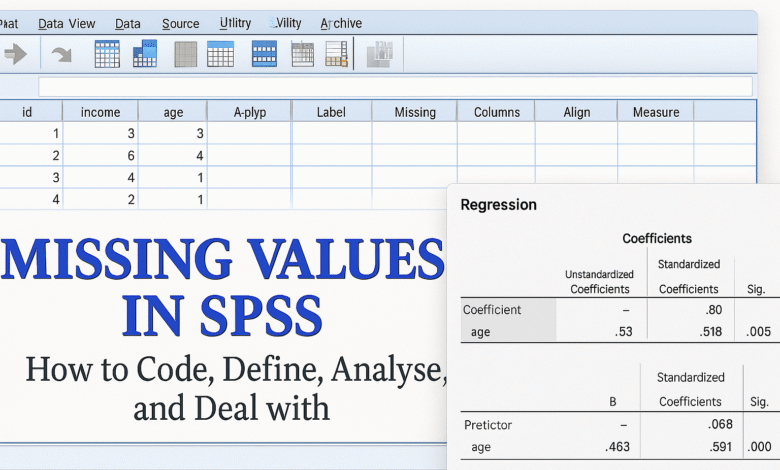Select the income column header

pyautogui.click(x=100, y=112)
